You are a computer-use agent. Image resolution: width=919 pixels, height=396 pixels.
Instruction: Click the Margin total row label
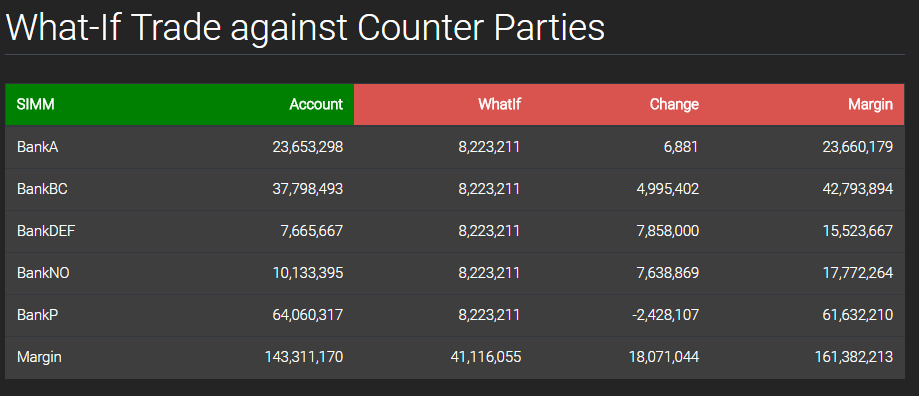pyautogui.click(x=39, y=357)
